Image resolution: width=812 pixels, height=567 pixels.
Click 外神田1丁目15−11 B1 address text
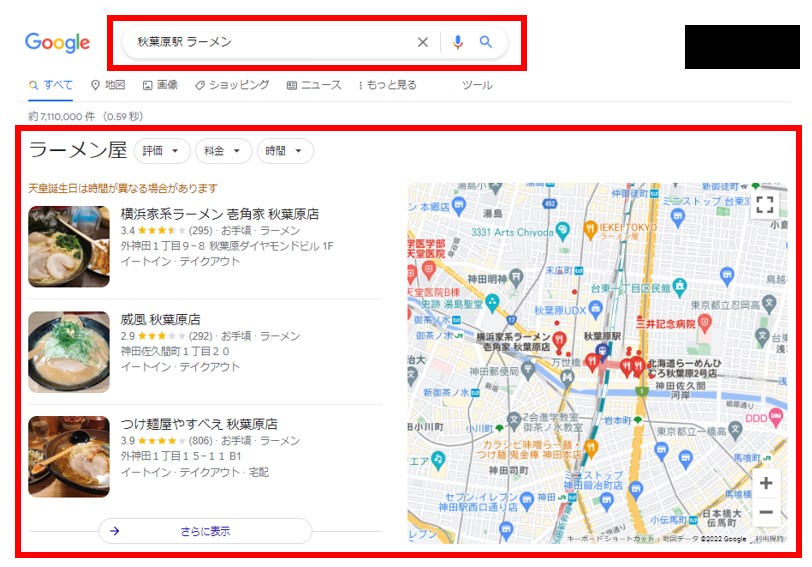181,456
